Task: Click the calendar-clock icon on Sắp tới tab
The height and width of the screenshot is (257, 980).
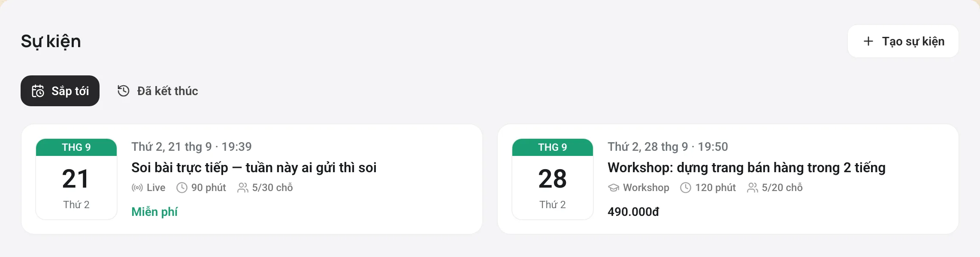Action: pos(38,91)
